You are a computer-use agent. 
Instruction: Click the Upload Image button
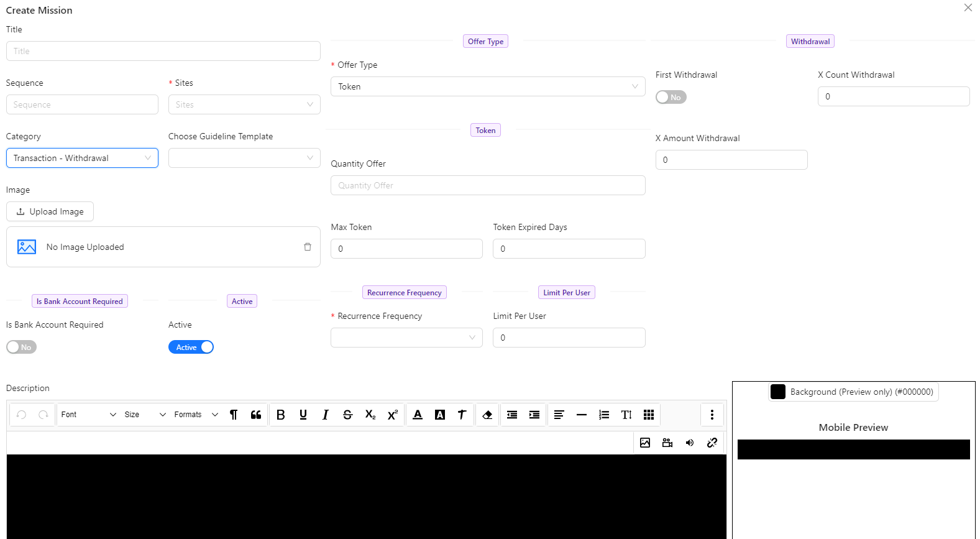point(50,211)
